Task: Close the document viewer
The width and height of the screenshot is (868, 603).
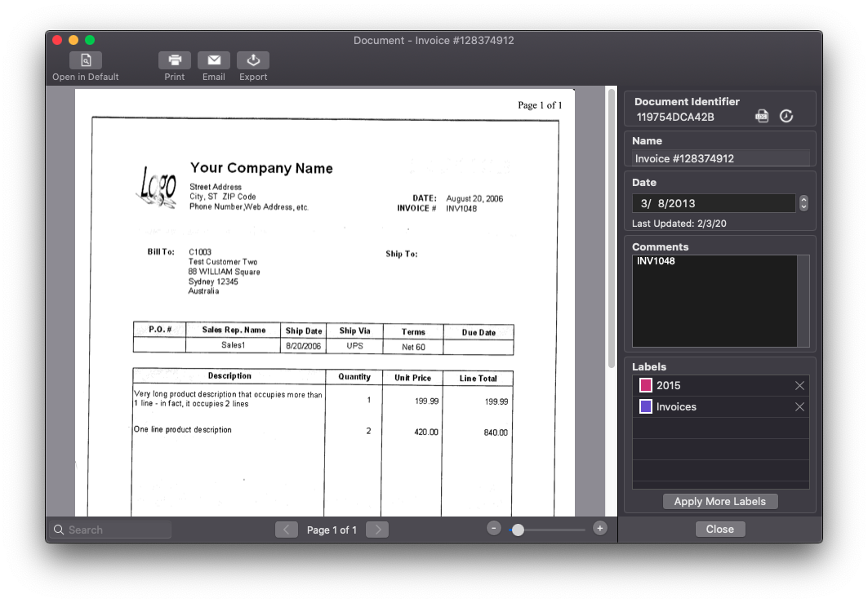Action: point(719,529)
